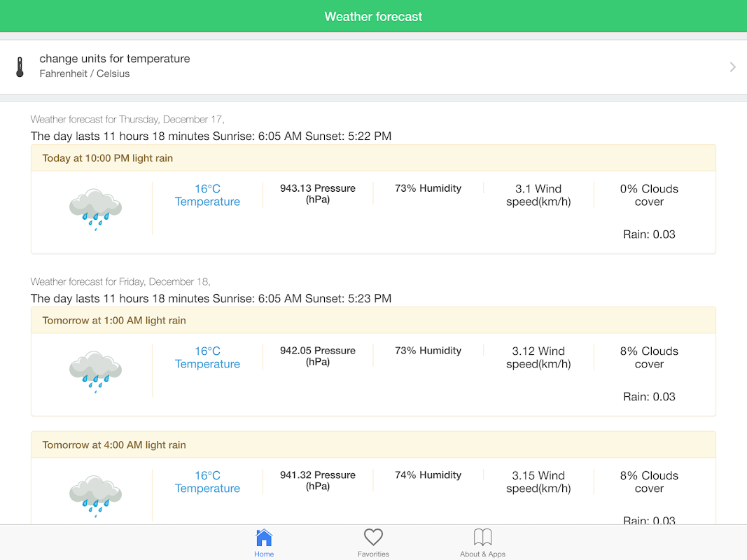
Task: Click 16°C Temperature link in 10:00 PM card
Action: 207,195
